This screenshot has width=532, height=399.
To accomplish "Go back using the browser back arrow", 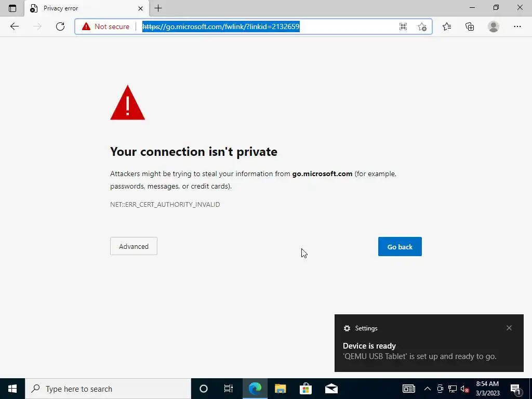I will (x=14, y=26).
